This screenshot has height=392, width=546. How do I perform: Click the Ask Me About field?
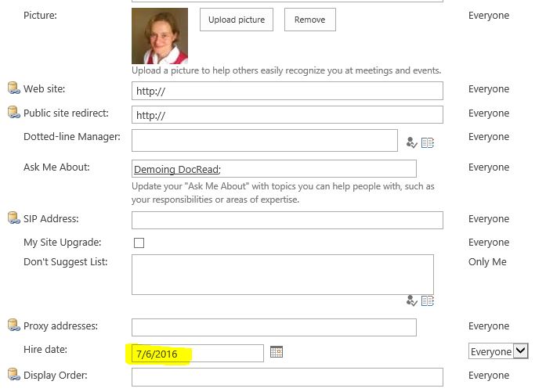click(274, 169)
